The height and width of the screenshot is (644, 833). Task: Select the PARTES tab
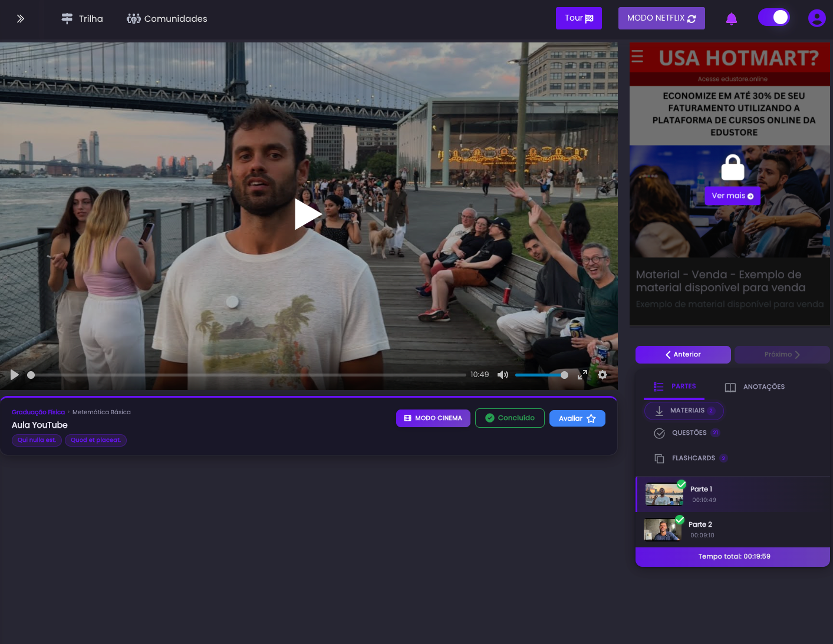[675, 387]
